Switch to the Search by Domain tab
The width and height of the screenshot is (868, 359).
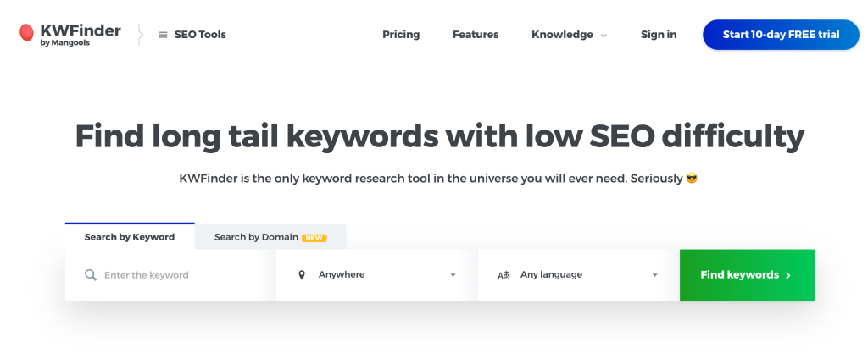(x=256, y=237)
